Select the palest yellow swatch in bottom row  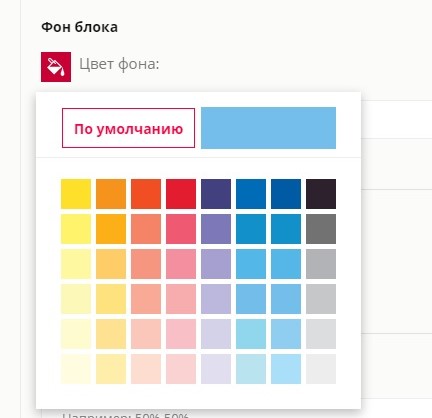click(76, 369)
